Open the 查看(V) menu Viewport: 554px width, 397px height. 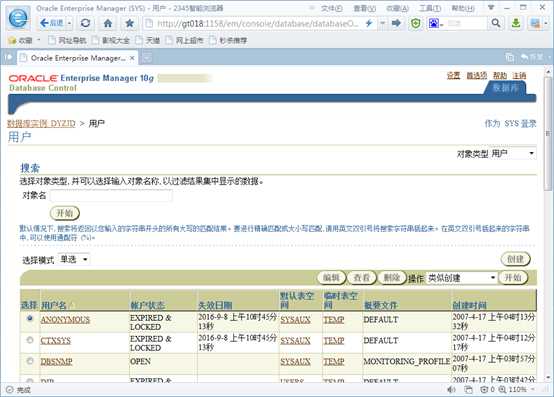tap(364, 8)
